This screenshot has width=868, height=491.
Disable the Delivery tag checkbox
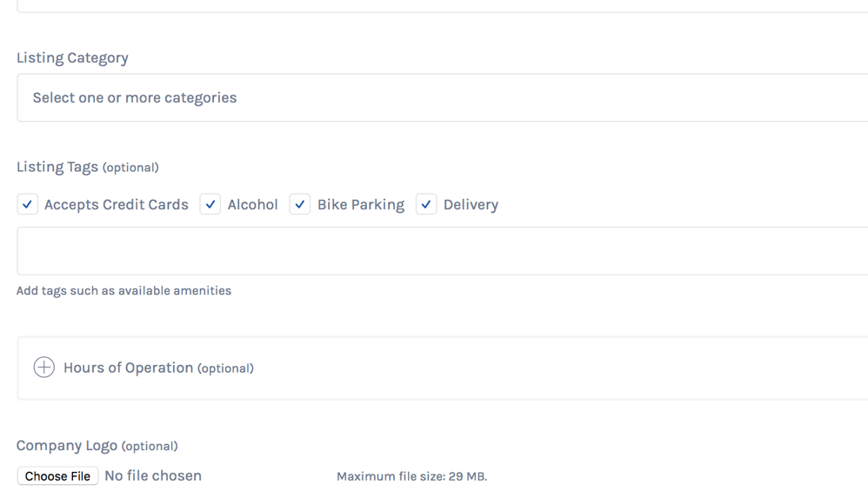(x=426, y=204)
